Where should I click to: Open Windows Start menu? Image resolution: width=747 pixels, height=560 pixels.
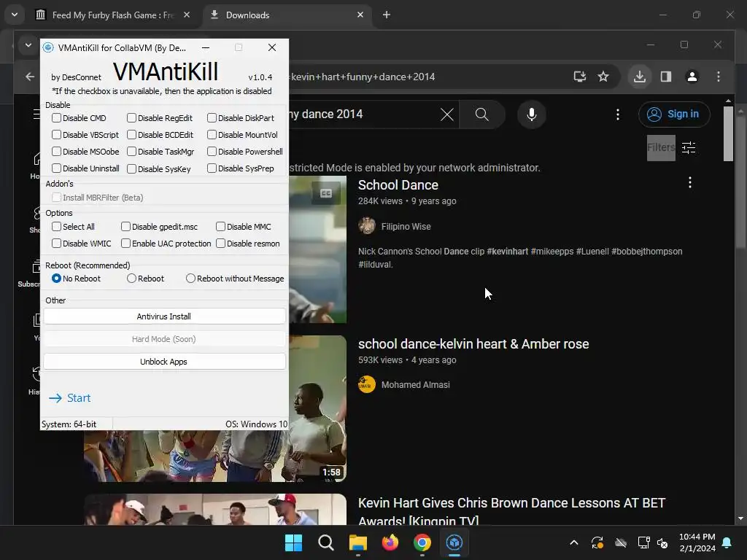coord(293,542)
